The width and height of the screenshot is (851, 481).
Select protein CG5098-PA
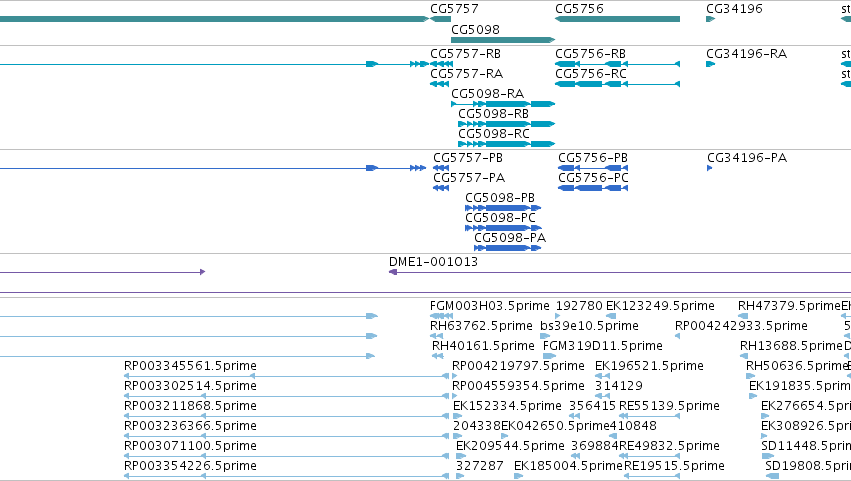[x=510, y=238]
